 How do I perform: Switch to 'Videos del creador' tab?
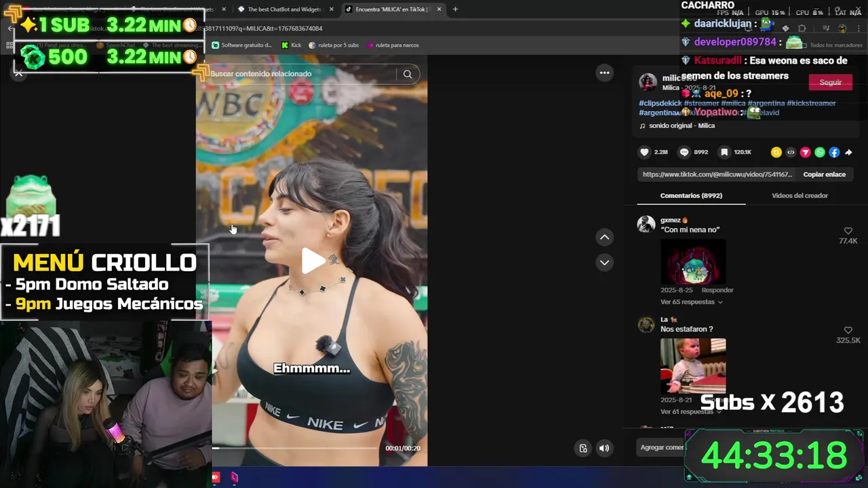(x=800, y=196)
